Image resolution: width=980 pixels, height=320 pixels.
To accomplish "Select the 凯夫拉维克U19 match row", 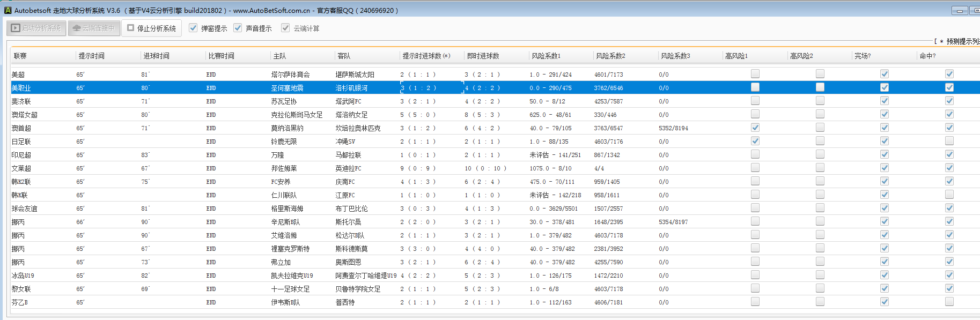I will (x=292, y=276).
